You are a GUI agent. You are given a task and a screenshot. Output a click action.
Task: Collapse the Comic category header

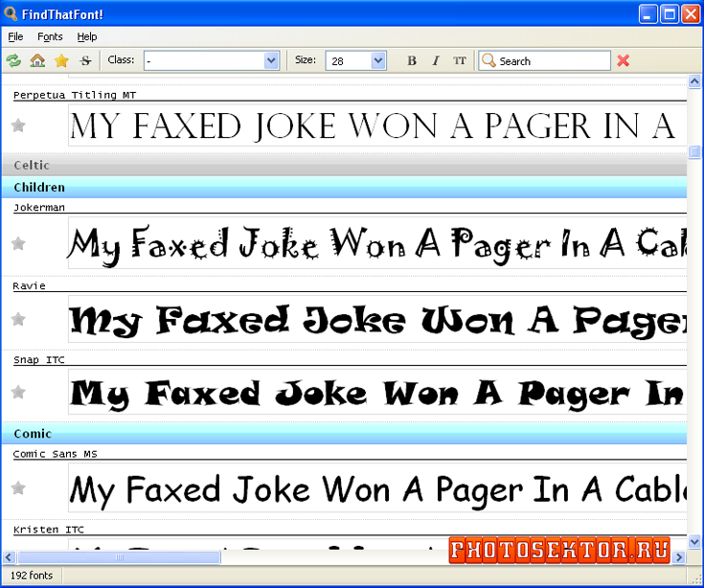point(344,433)
